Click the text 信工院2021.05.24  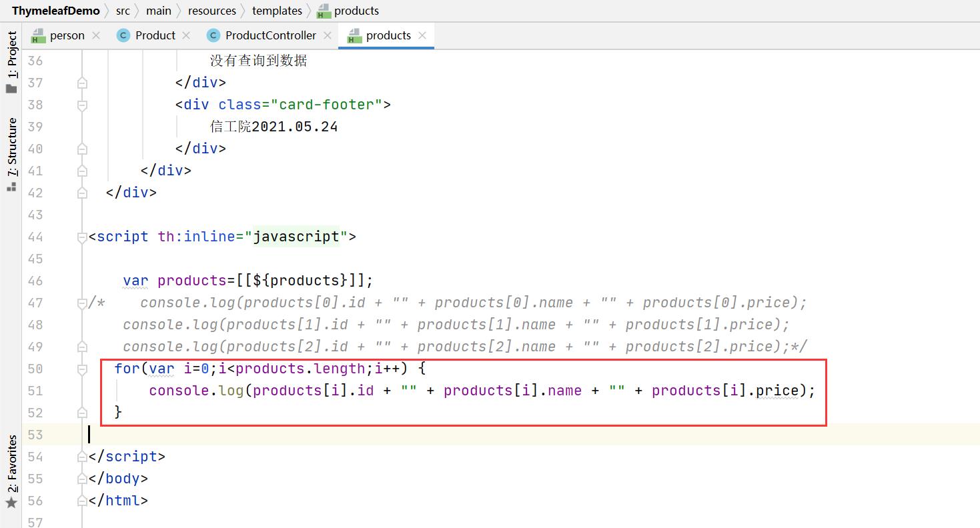tap(274, 127)
